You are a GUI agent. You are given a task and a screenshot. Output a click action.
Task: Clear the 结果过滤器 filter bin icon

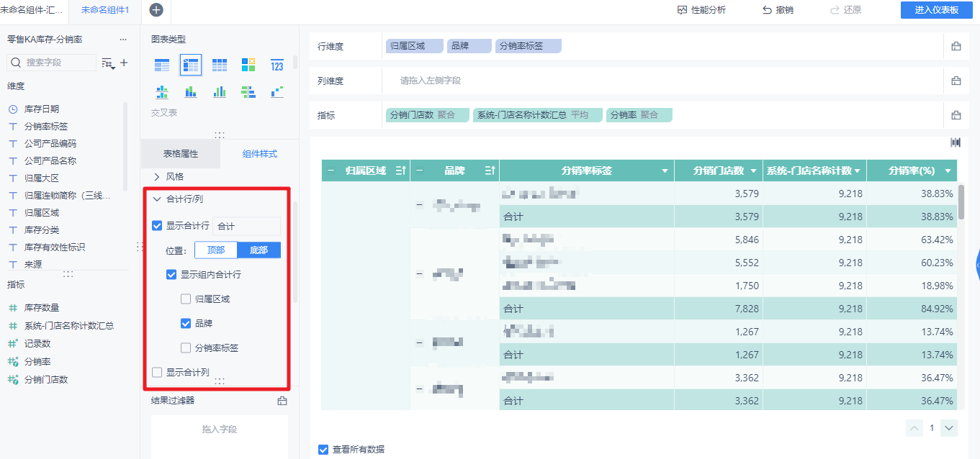tap(282, 401)
